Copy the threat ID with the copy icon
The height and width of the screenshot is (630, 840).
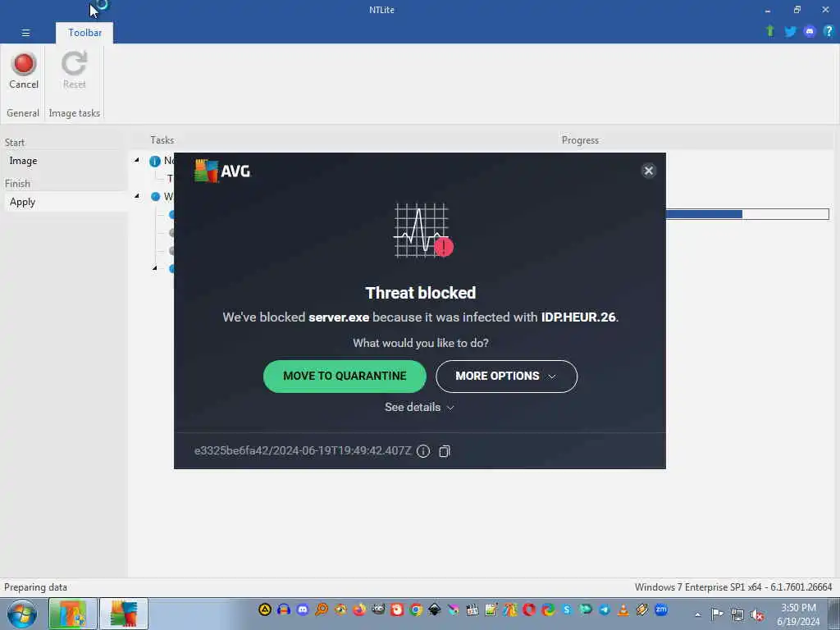(x=444, y=451)
